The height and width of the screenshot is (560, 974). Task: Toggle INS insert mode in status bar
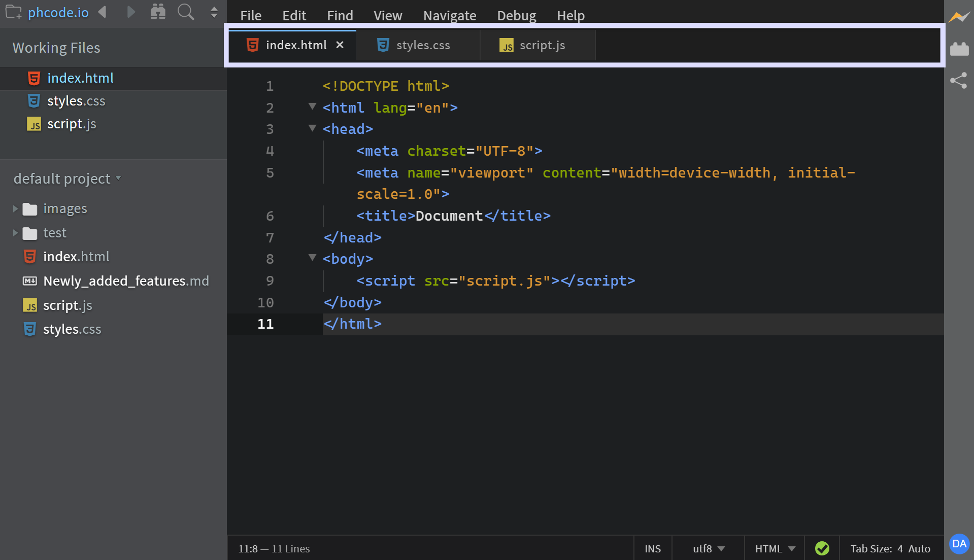652,548
